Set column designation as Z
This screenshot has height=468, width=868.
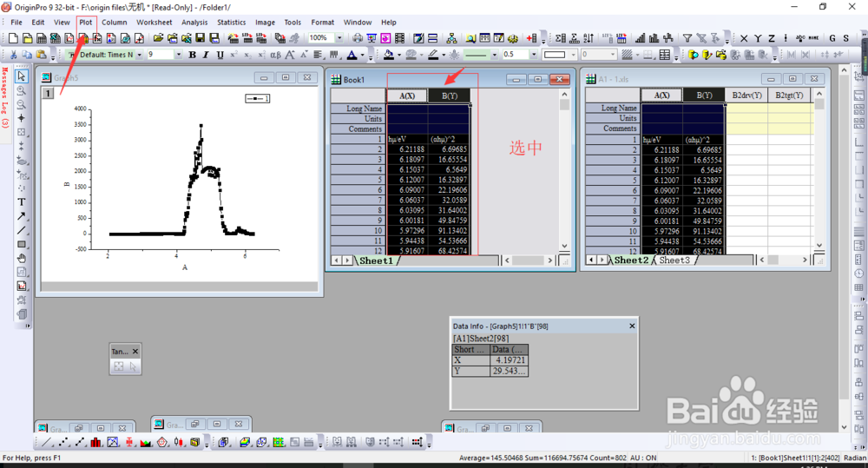pyautogui.click(x=771, y=38)
